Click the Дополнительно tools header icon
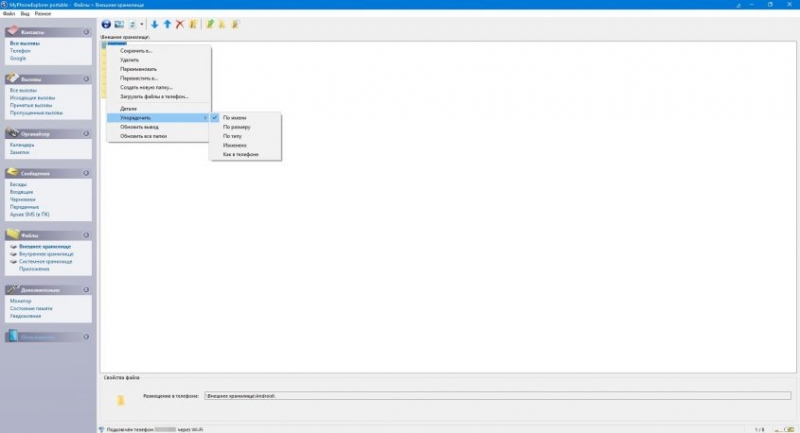Viewport: 800px width, 433px height. [13, 289]
